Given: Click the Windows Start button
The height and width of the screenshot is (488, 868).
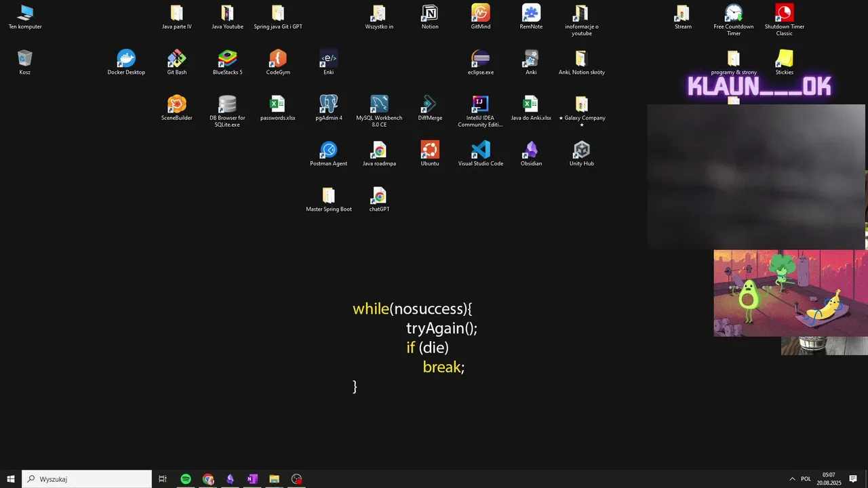Looking at the screenshot, I should 11,479.
